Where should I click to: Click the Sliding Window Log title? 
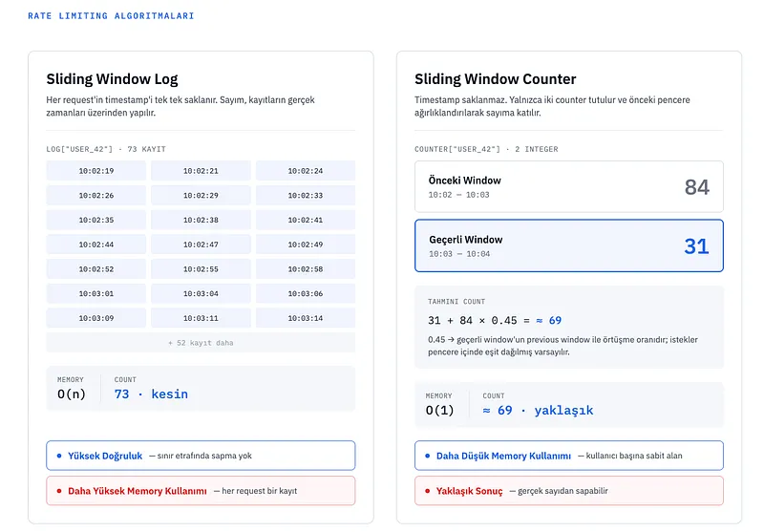(112, 79)
